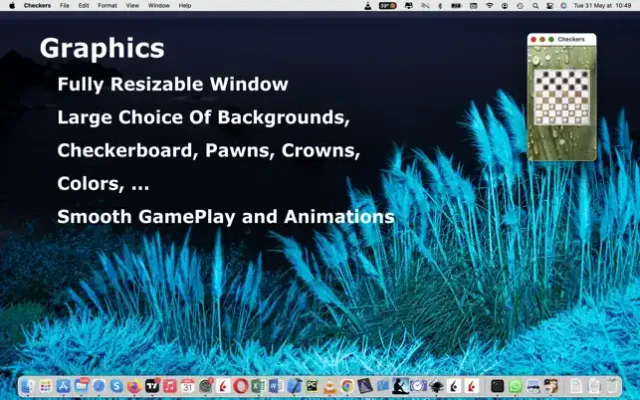
Task: Open the Finder icon in the Dock
Action: pyautogui.click(x=27, y=386)
